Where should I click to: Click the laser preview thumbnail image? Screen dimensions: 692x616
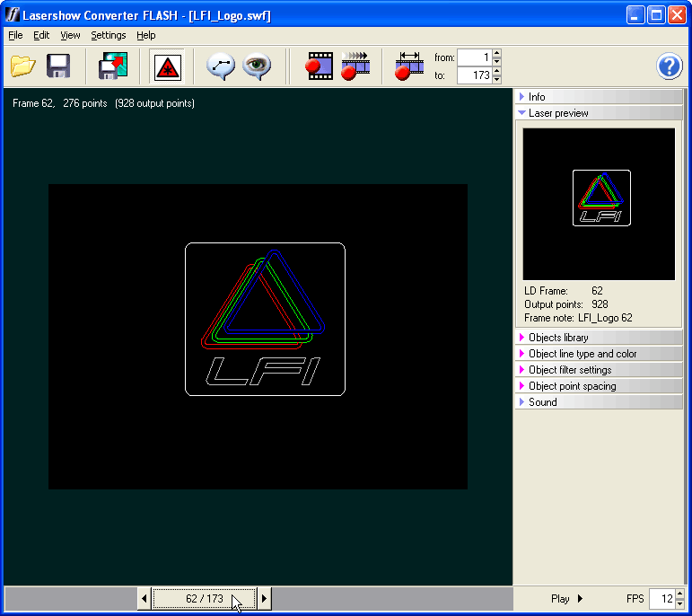click(599, 204)
